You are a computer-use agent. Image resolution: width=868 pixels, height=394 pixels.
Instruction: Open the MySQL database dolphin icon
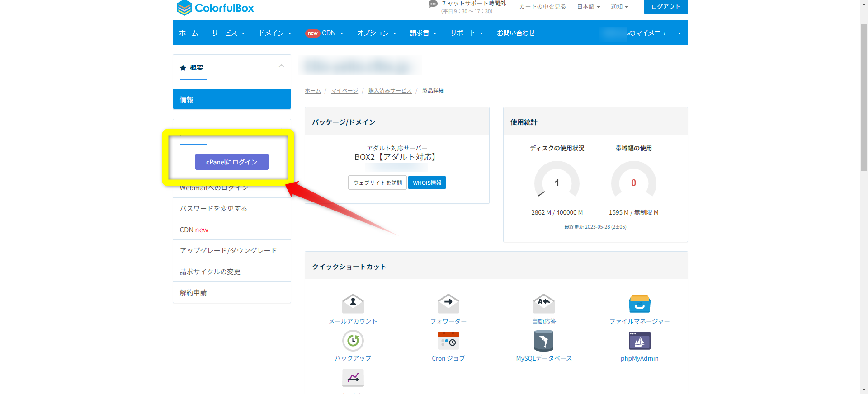point(544,341)
